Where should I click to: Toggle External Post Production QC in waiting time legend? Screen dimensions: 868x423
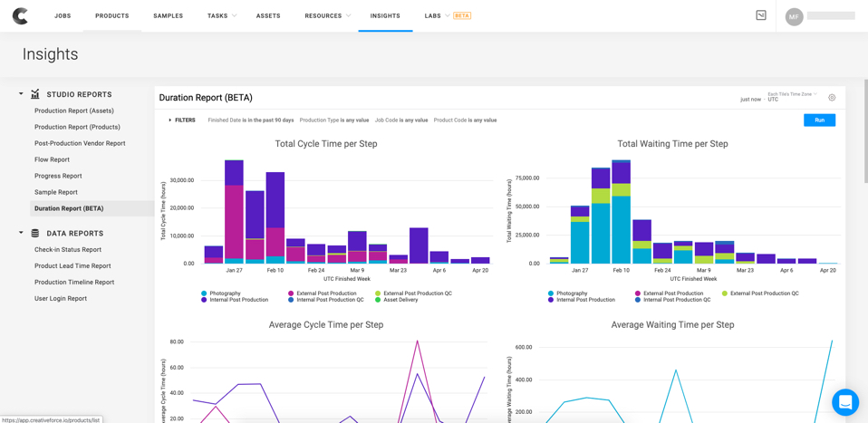[x=764, y=293]
